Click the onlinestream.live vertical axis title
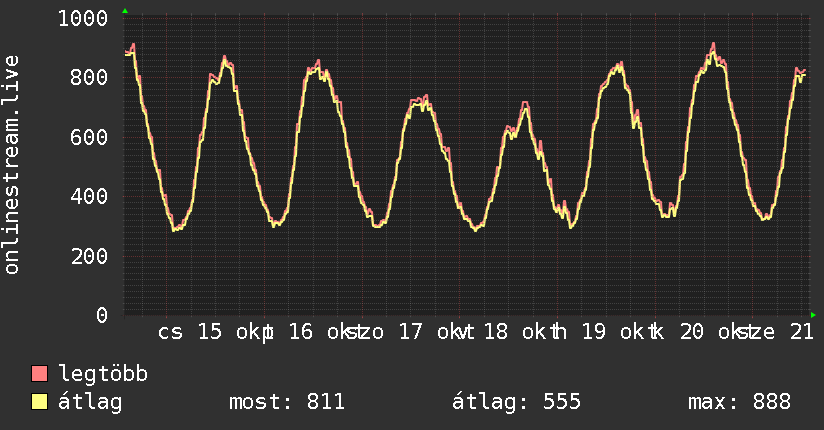Screen dimensions: 824x430 click(12, 165)
